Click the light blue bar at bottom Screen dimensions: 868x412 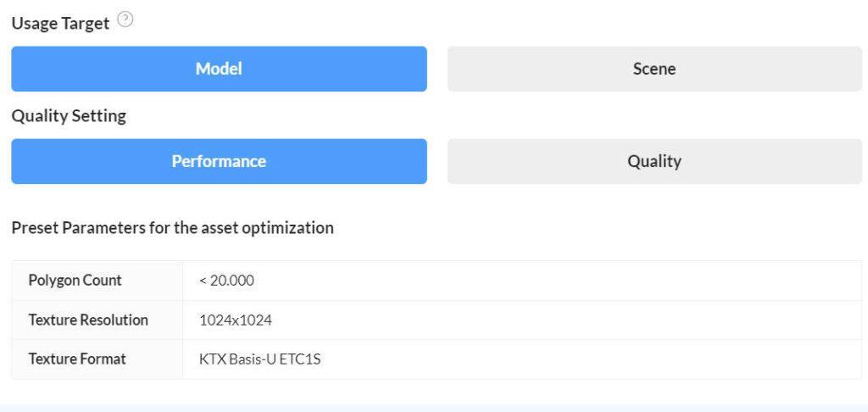click(x=434, y=408)
